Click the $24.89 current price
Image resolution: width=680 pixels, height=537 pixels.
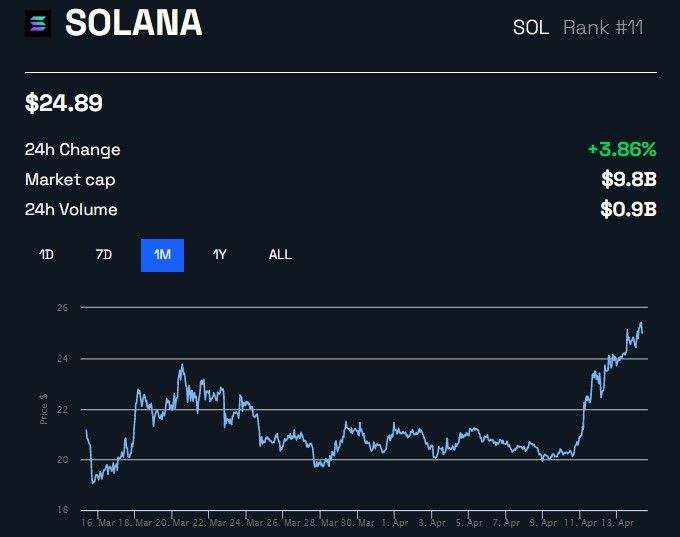pos(64,103)
